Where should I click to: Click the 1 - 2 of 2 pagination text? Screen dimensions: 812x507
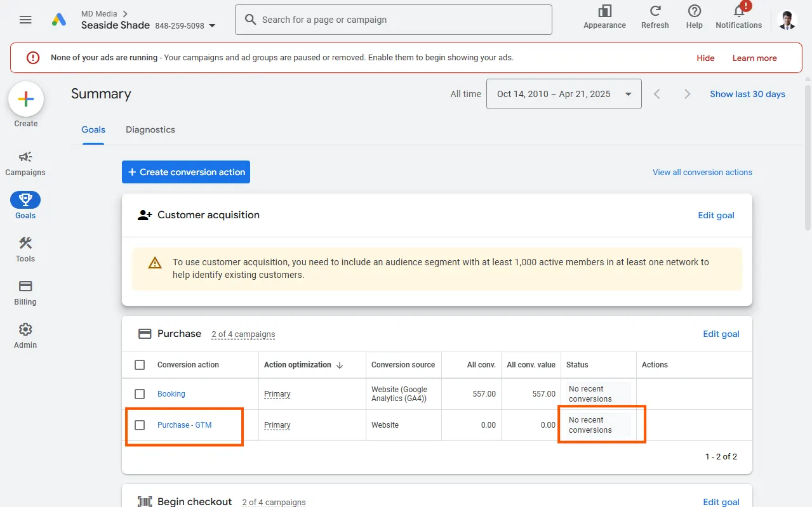click(721, 457)
